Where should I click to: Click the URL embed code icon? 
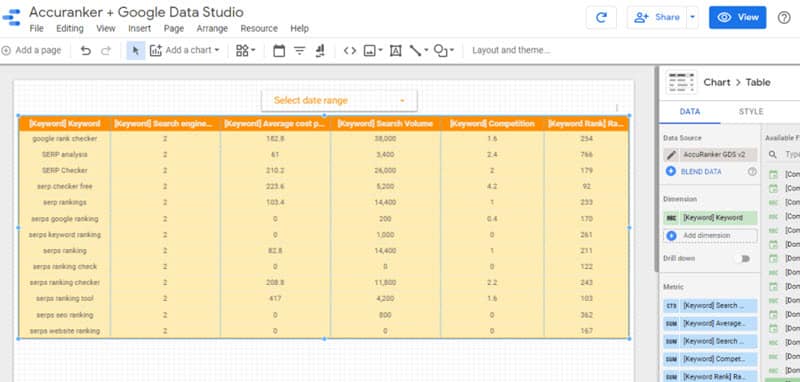349,50
